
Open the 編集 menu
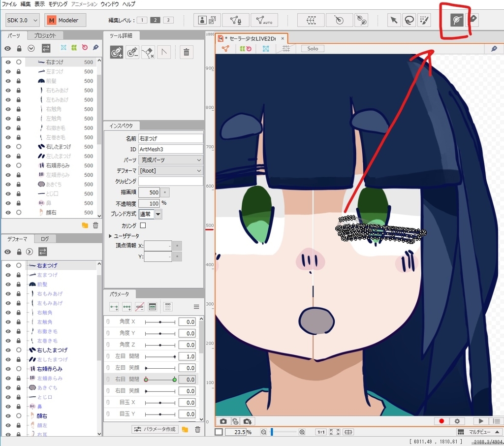[26, 4]
